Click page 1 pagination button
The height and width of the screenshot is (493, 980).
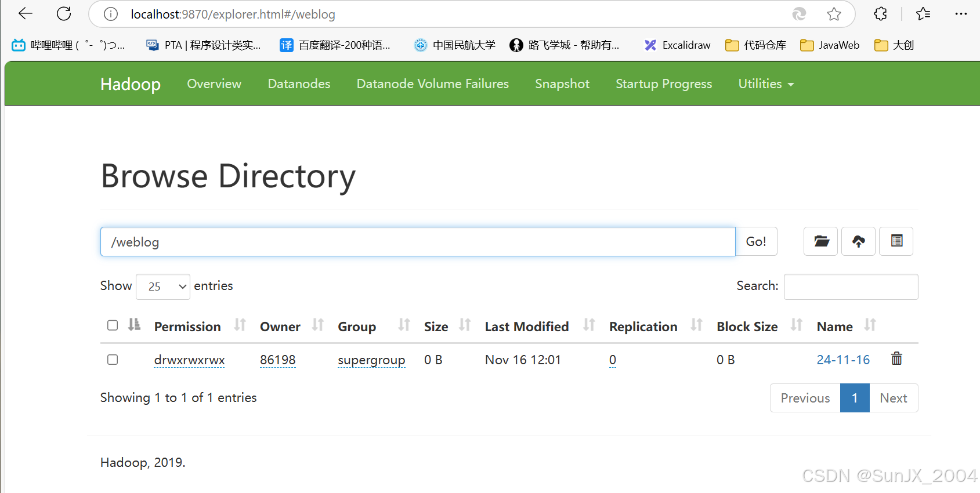[855, 398]
